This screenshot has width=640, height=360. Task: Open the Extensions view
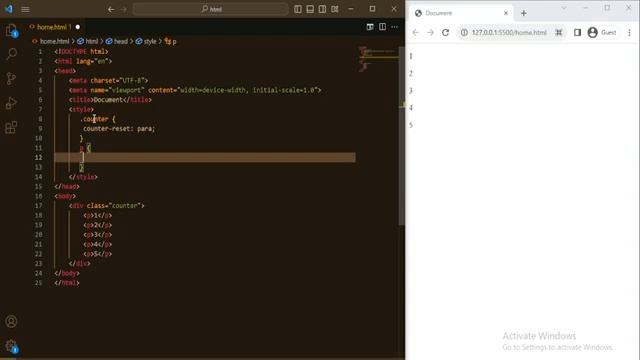pos(11,127)
